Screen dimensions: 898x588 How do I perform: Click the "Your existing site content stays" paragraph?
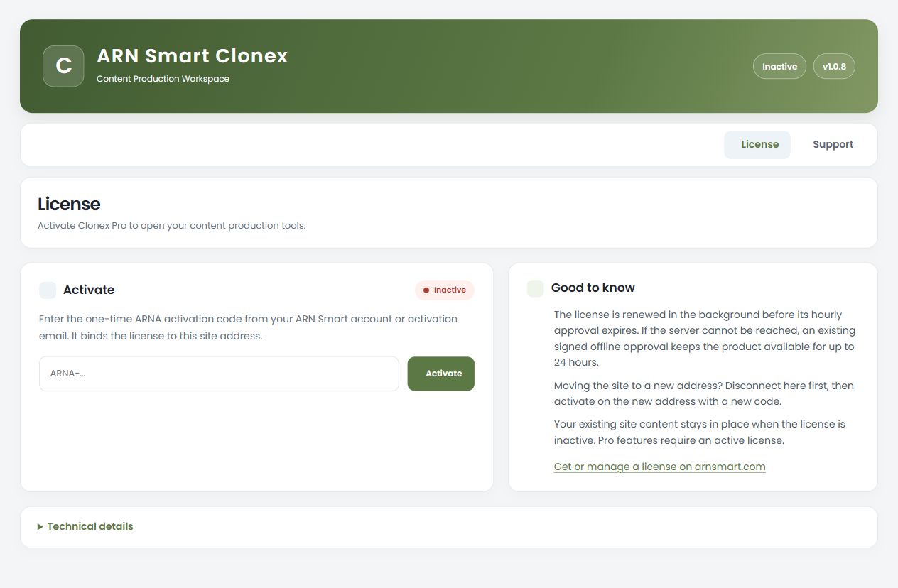pos(700,432)
